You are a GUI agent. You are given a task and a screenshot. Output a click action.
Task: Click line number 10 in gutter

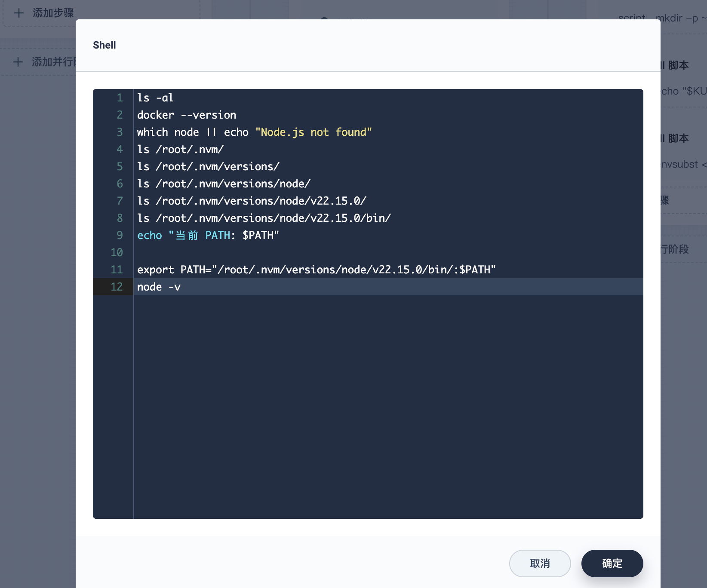click(117, 252)
